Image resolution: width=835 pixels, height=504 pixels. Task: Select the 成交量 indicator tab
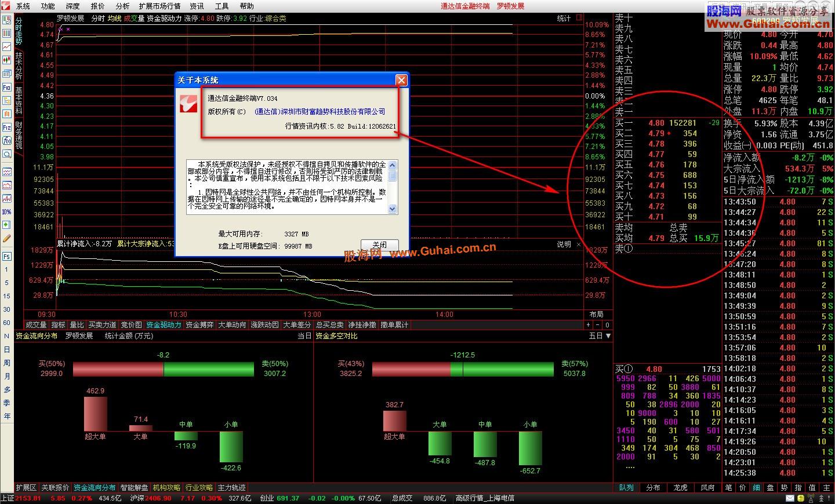coord(36,325)
